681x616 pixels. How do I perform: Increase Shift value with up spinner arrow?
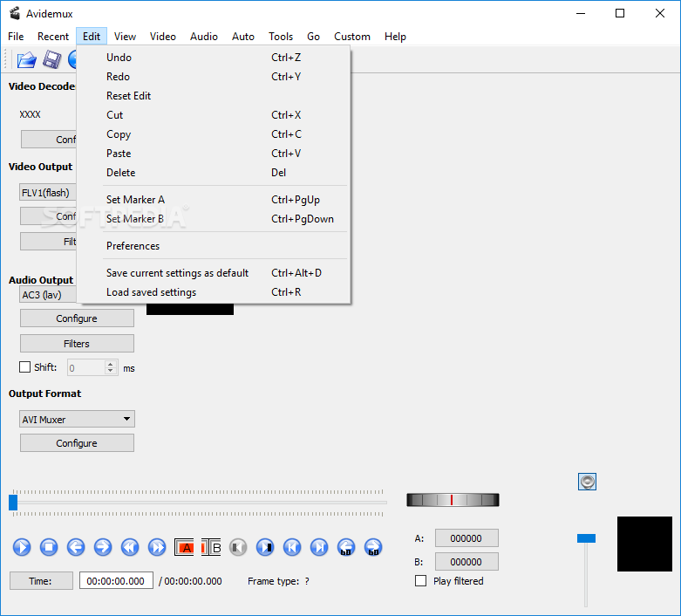[111, 364]
